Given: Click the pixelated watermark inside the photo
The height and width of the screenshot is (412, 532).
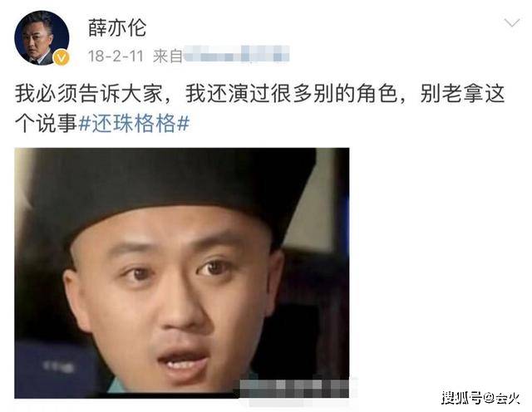Looking at the screenshot, I should [294, 388].
